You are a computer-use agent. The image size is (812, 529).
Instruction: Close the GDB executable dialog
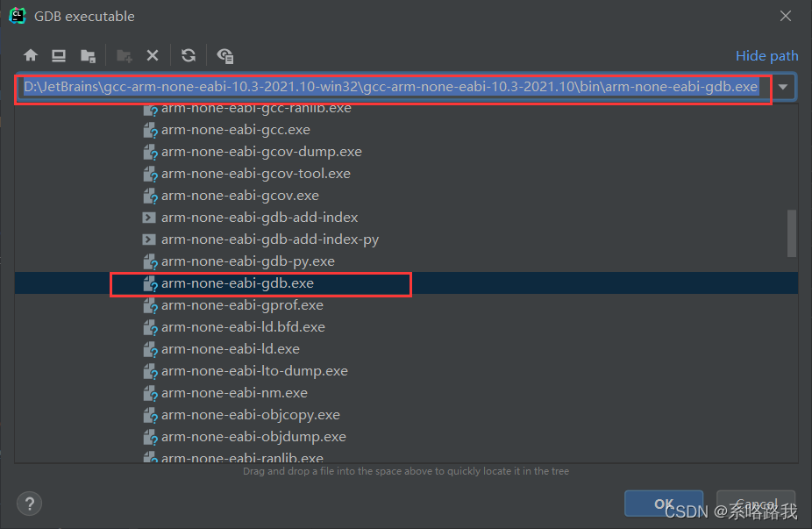pos(786,16)
